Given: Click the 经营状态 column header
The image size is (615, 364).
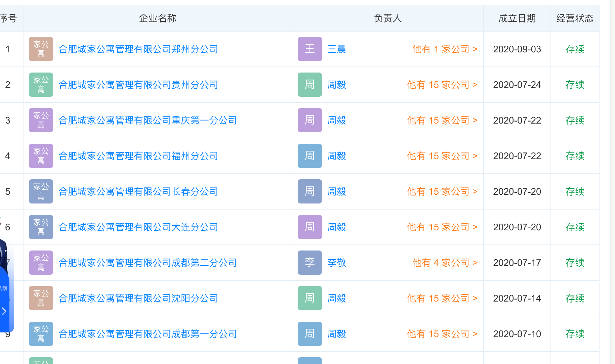Looking at the screenshot, I should pyautogui.click(x=575, y=18).
